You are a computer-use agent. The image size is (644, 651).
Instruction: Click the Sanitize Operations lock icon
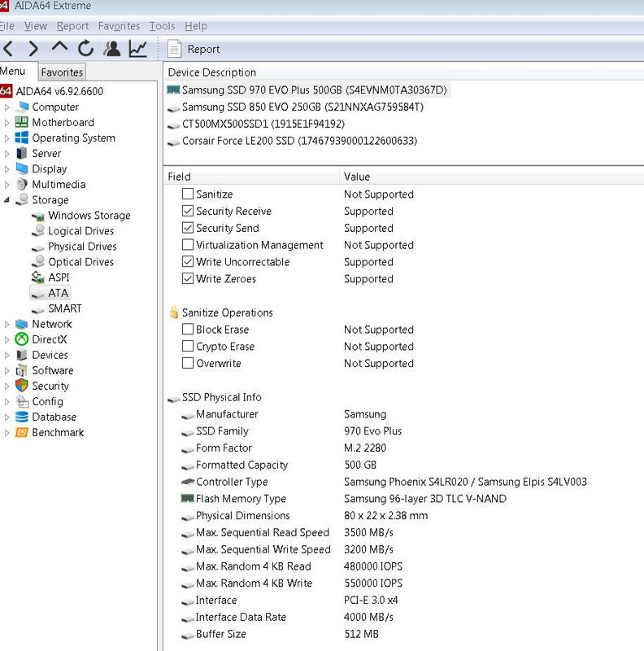pyautogui.click(x=174, y=312)
